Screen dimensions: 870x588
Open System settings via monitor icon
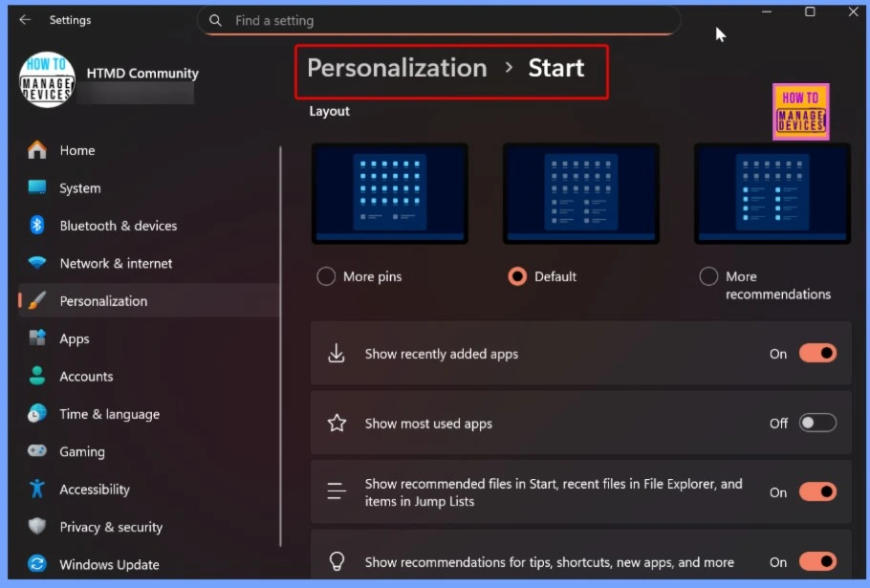[x=37, y=188]
